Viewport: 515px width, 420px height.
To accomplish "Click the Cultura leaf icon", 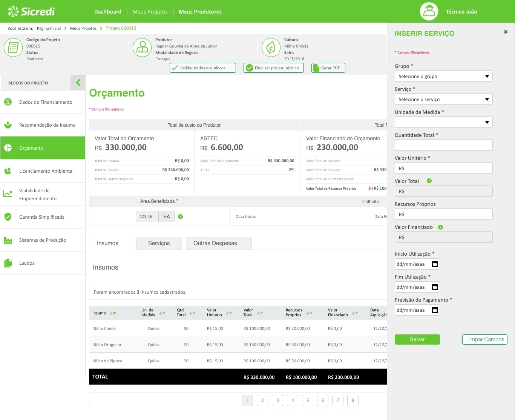I will click(271, 48).
